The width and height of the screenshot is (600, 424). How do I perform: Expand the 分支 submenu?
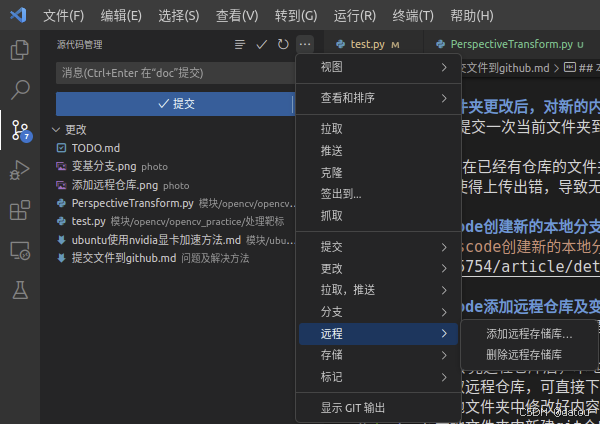[378, 312]
